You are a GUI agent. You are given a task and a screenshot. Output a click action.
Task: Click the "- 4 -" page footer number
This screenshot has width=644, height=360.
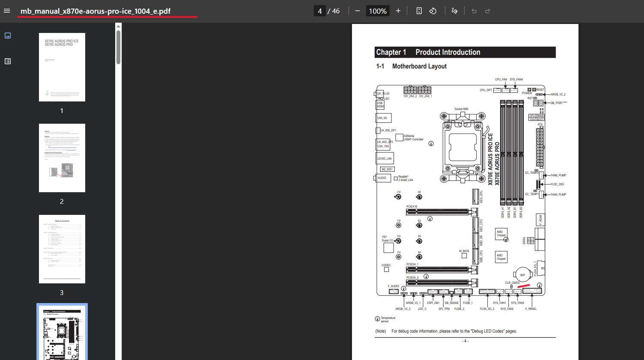(x=465, y=341)
